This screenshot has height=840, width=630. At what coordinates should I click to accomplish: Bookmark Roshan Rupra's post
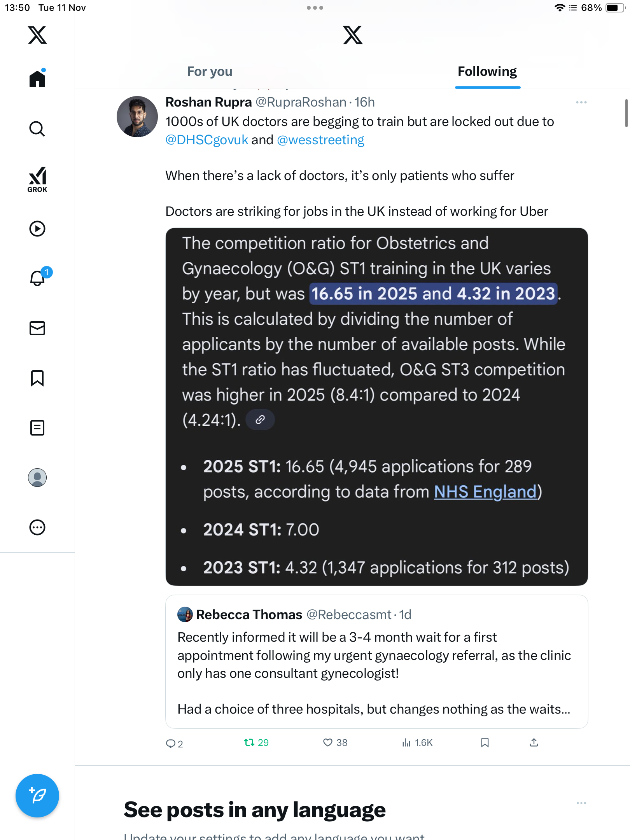[x=485, y=743]
